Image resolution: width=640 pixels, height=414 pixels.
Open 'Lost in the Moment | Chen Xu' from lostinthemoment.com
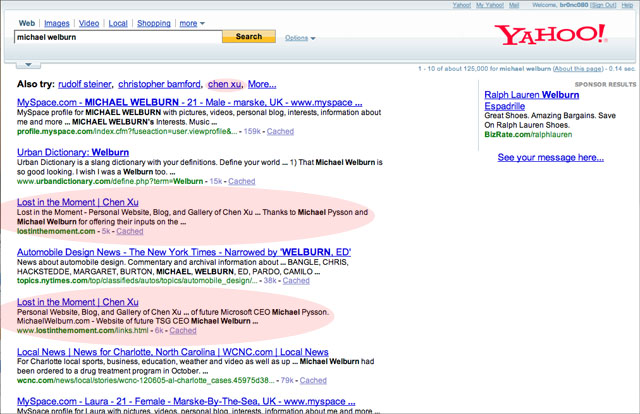(x=78, y=202)
